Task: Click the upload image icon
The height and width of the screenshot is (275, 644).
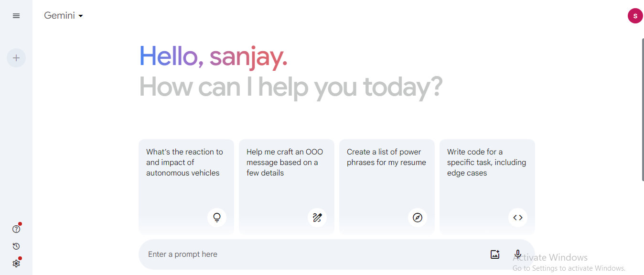Action: coord(495,254)
